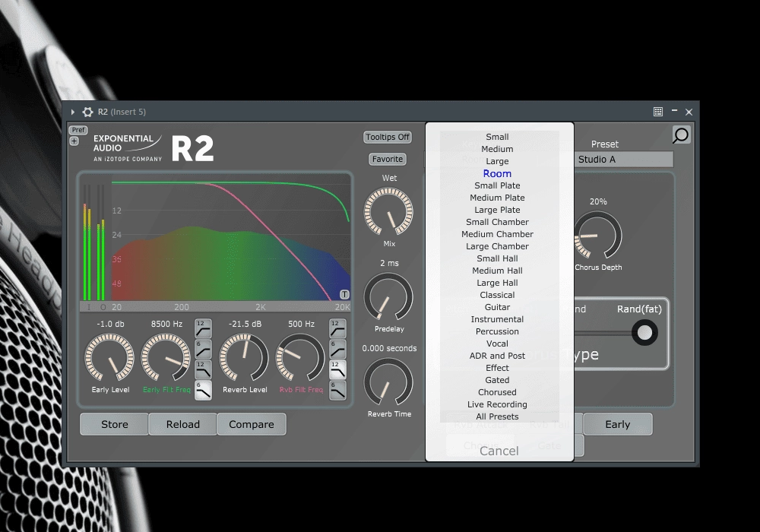Pick Guitar keyword
The height and width of the screenshot is (532, 760).
click(497, 307)
